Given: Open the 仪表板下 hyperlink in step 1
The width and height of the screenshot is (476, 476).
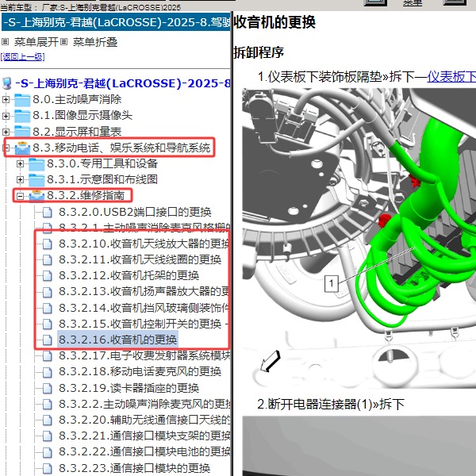Looking at the screenshot, I should [451, 77].
